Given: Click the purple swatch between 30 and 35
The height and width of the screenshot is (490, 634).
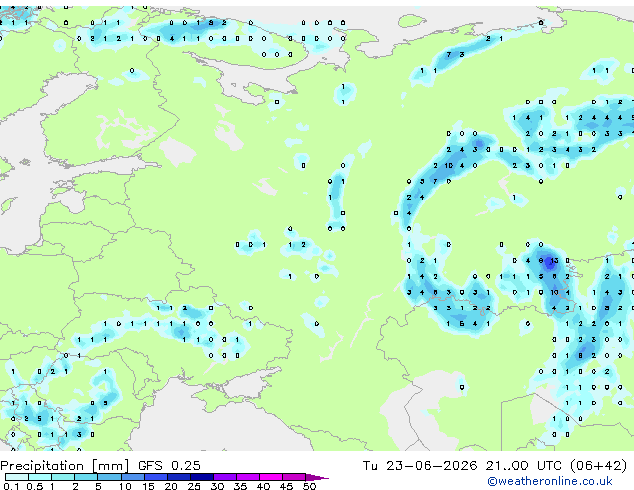Looking at the screenshot, I should [x=224, y=477].
